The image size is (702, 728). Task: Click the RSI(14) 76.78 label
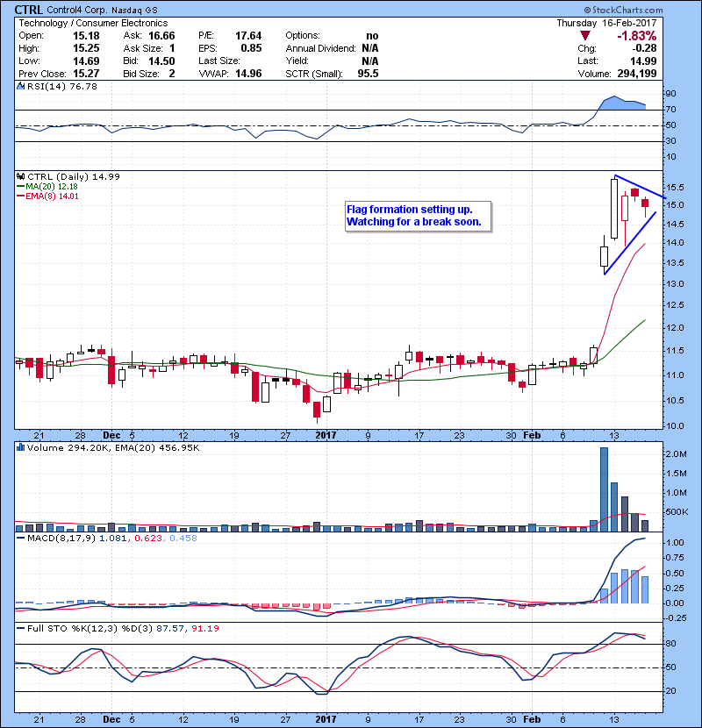tap(62, 86)
